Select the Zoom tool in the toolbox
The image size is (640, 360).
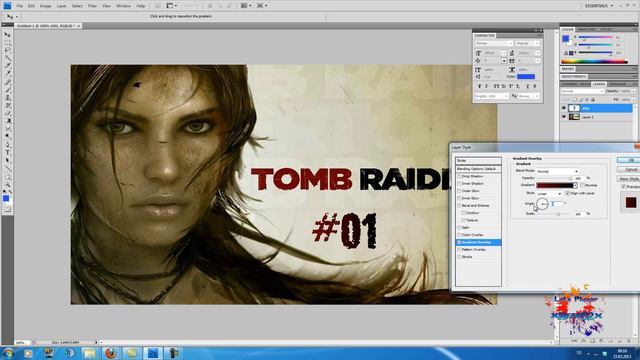point(7,184)
